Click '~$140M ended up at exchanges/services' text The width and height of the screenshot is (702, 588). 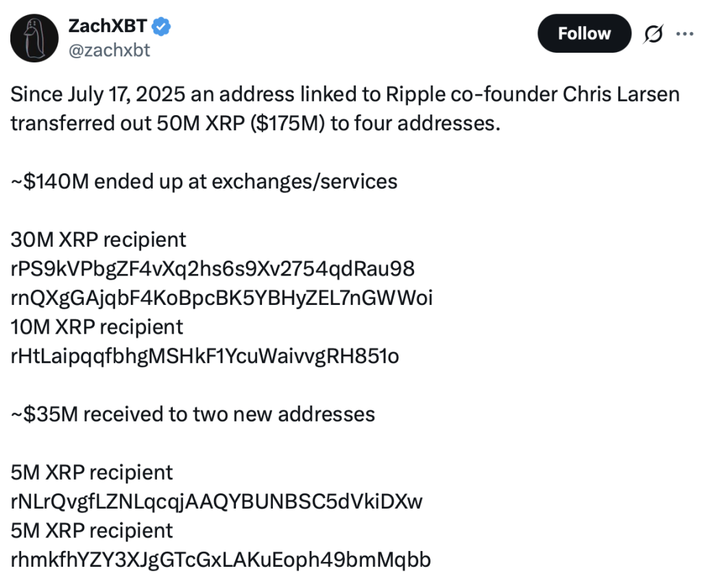click(x=204, y=182)
